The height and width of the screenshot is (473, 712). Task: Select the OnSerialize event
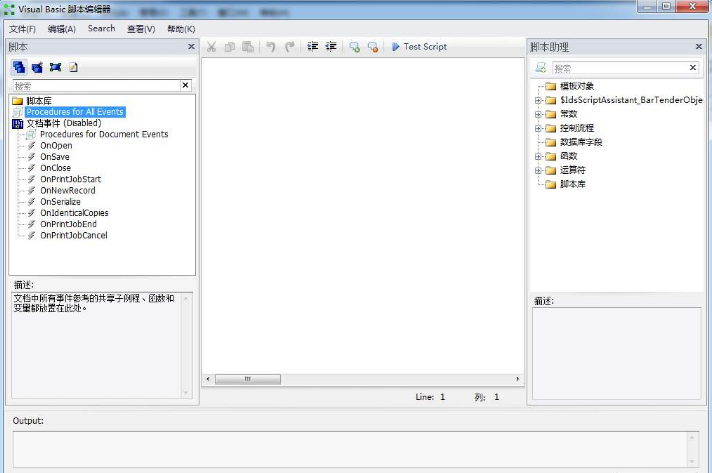click(60, 202)
